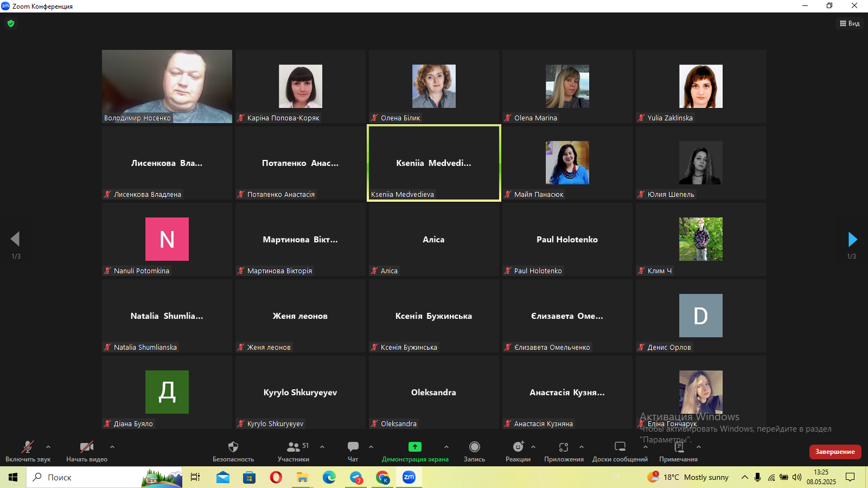Show hidden system tray icons
Screen dimensions: 868x488
coord(745,477)
